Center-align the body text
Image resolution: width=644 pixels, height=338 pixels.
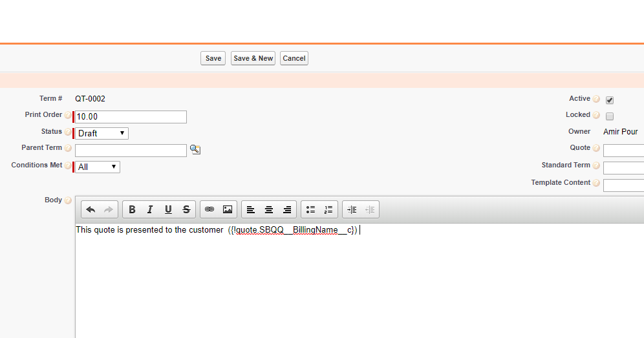click(268, 210)
